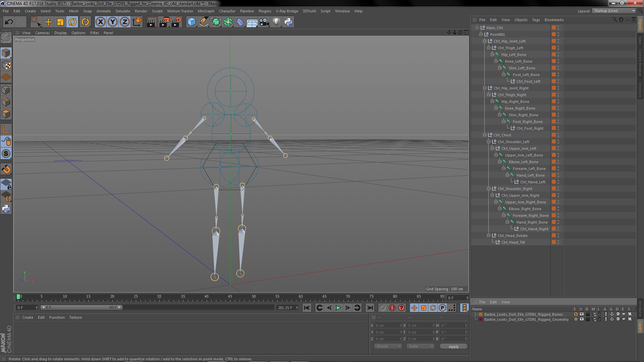Open Python script toolbar icon

pos(288,22)
